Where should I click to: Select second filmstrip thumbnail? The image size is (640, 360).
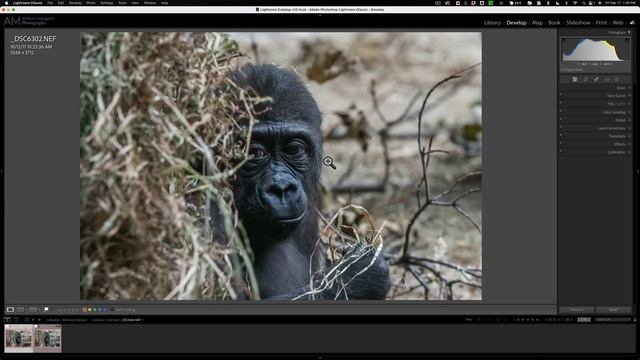click(x=47, y=338)
